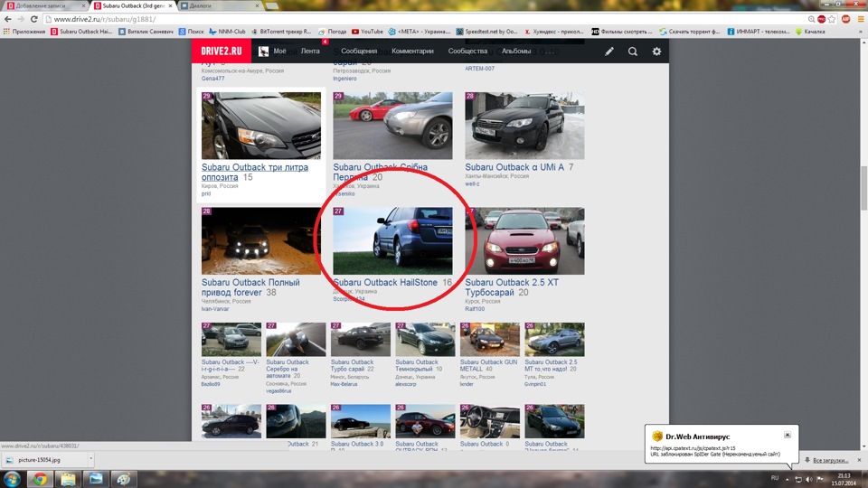Click the Windows Start orb
This screenshot has height=488, width=868.
coord(12,479)
